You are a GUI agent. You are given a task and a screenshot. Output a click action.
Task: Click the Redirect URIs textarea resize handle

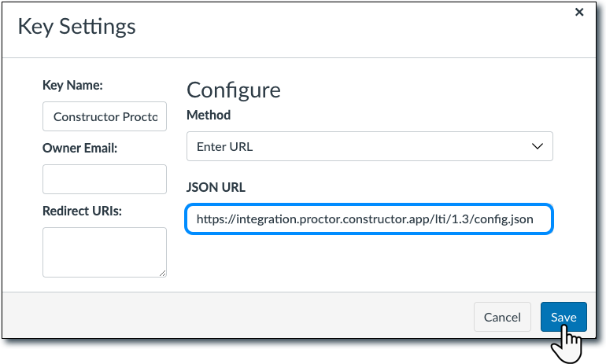(x=162, y=272)
